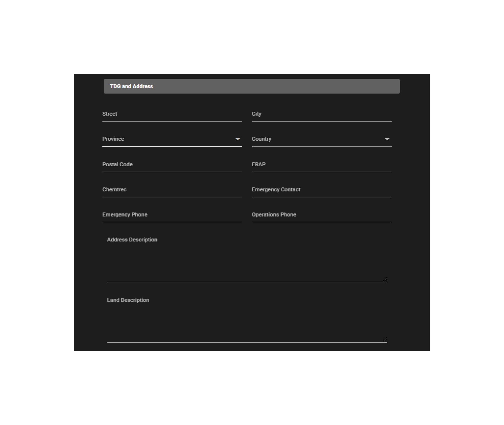Image resolution: width=504 pixels, height=425 pixels.
Task: Select the Postal Code field
Action: 172,165
